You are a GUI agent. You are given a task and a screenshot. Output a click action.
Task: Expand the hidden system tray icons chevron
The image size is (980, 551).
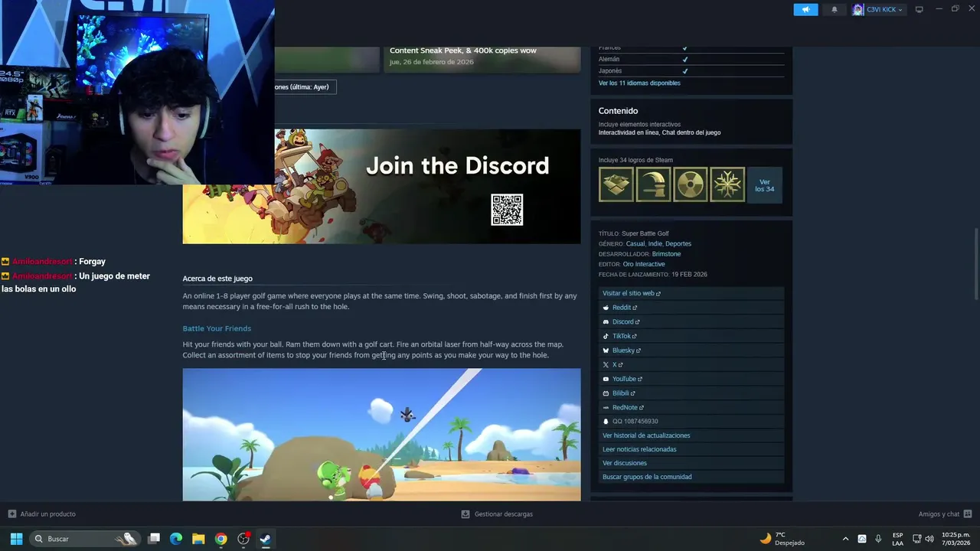[x=845, y=539]
